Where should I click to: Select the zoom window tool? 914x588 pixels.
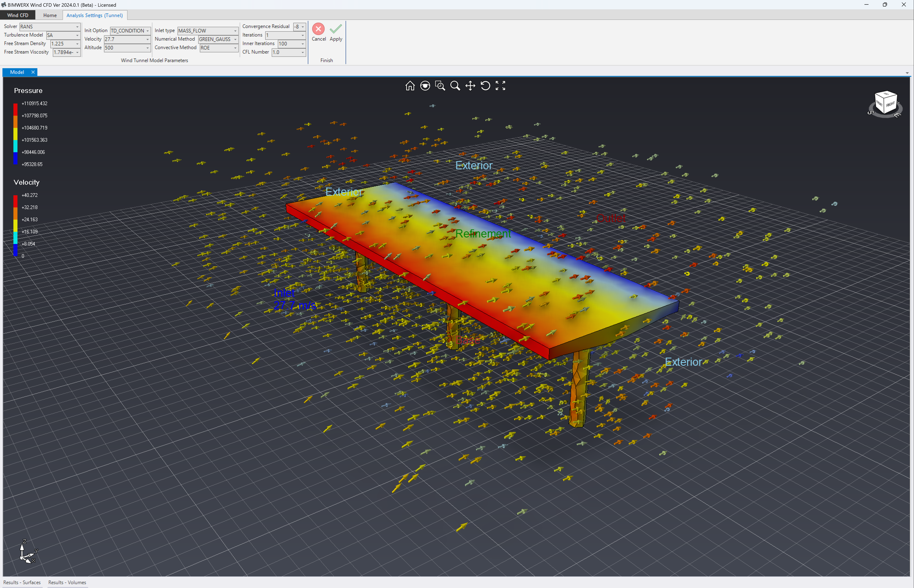(x=440, y=85)
